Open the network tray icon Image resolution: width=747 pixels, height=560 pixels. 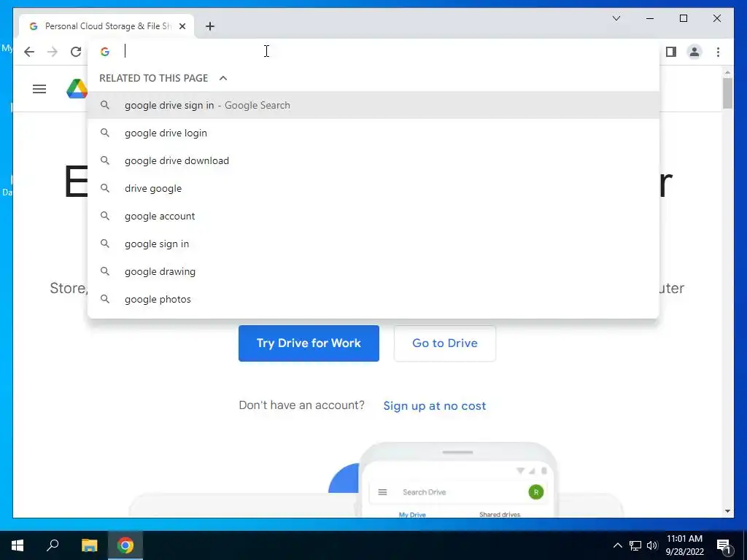coord(635,545)
